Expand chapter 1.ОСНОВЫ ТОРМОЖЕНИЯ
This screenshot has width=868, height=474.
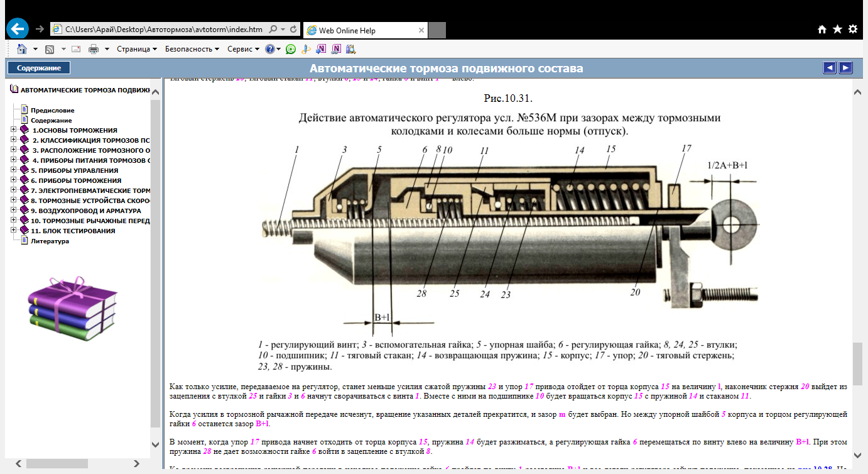point(14,130)
